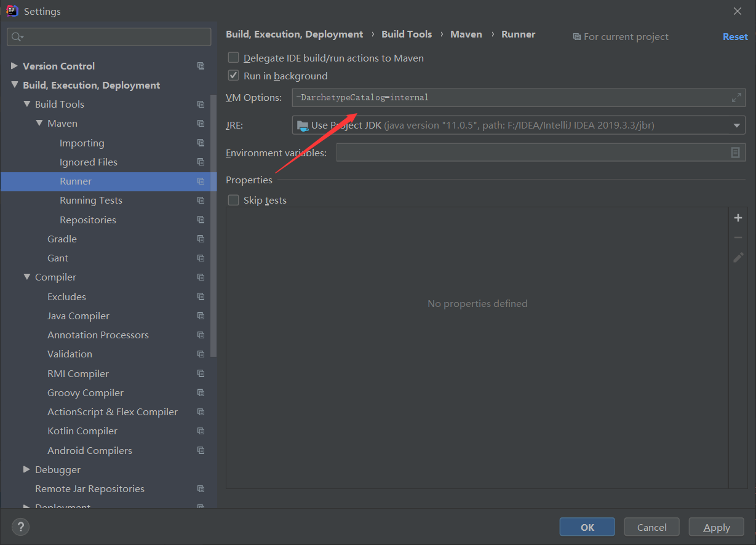Open Remote Jar Repositories page
The height and width of the screenshot is (545, 756).
tap(90, 488)
